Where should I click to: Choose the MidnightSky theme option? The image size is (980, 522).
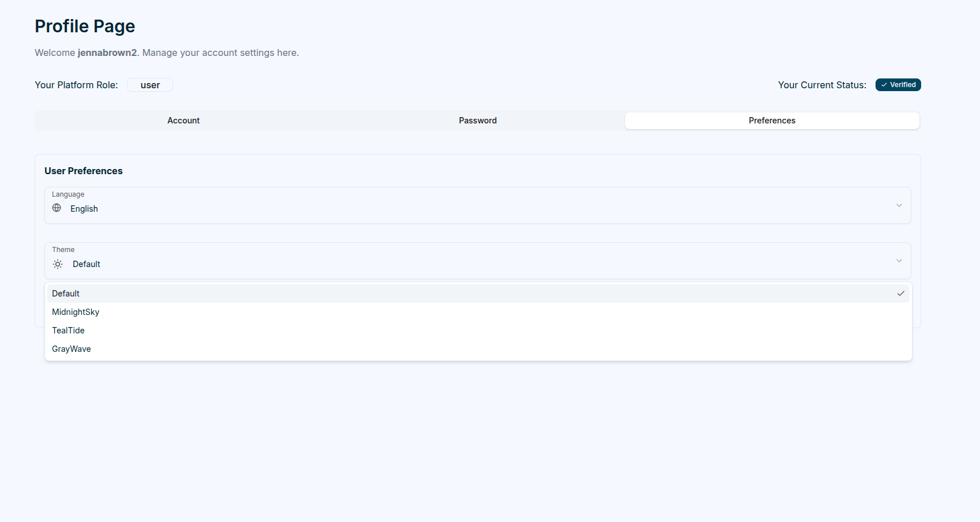pyautogui.click(x=76, y=312)
